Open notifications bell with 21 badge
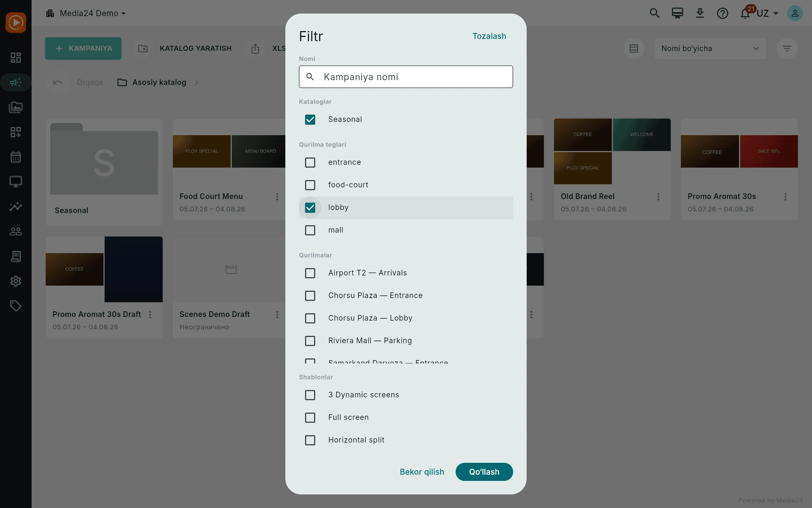The width and height of the screenshot is (812, 508). pos(745,13)
